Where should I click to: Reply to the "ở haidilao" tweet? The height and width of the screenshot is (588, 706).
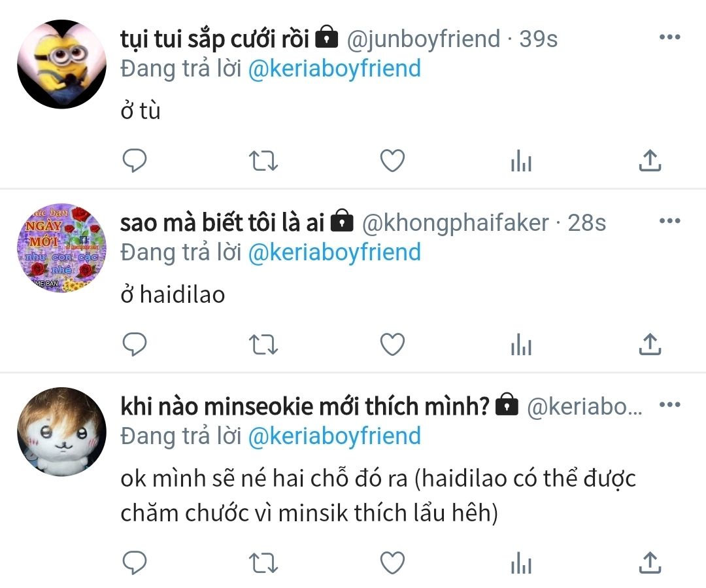[135, 344]
